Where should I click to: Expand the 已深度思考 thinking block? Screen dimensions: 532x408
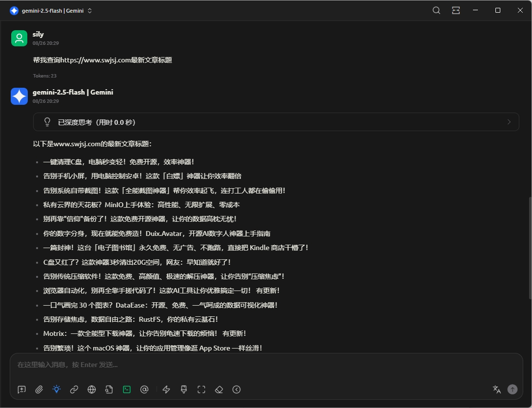(x=276, y=122)
